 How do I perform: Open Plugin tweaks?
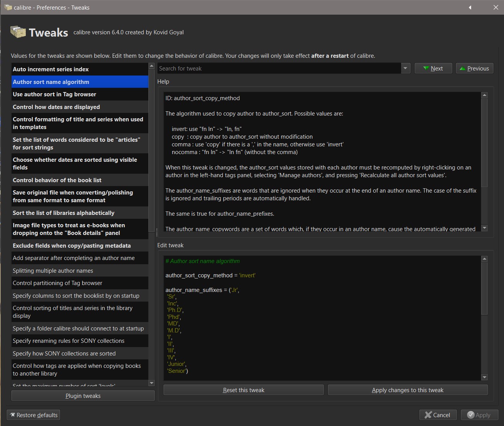click(x=83, y=396)
